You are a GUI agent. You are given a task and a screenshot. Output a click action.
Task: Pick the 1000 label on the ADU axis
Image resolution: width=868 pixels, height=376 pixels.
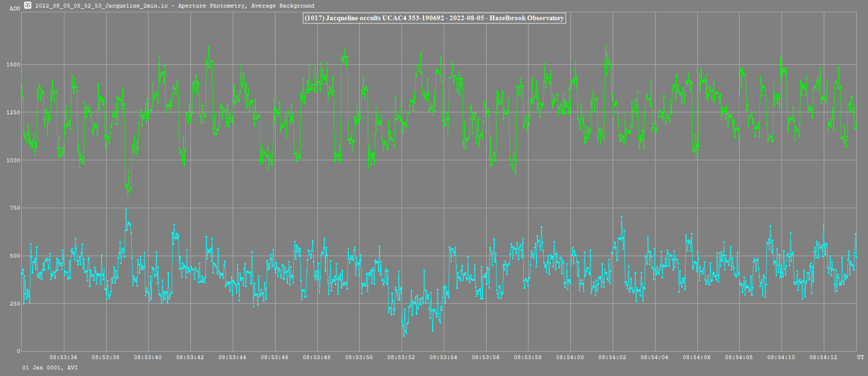(14, 160)
